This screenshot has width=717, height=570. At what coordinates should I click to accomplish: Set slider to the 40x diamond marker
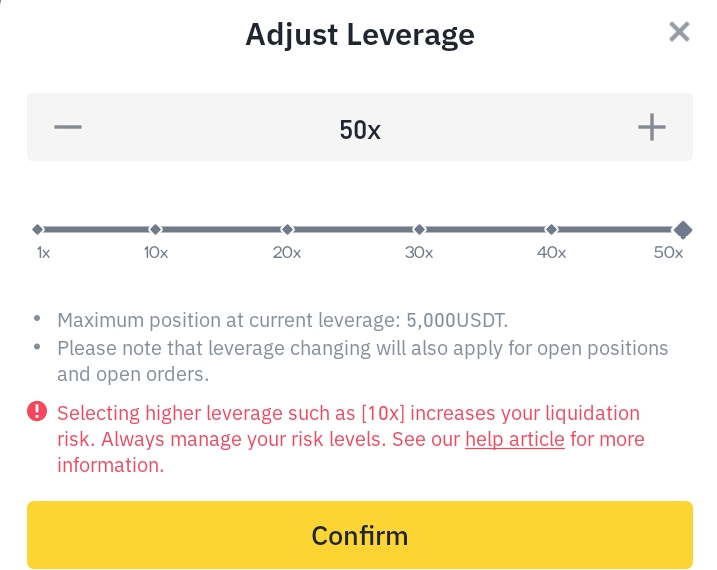[551, 229]
